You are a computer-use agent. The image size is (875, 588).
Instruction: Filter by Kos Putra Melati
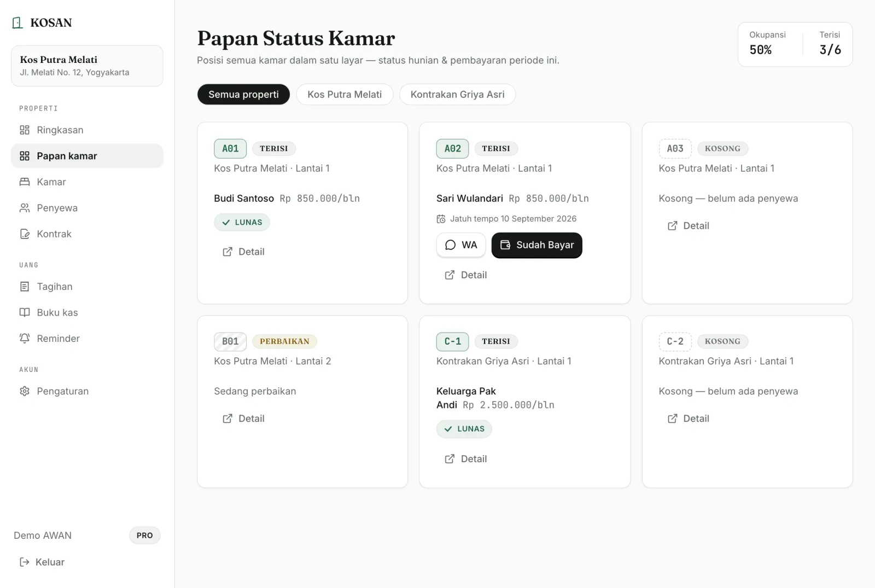[345, 95]
